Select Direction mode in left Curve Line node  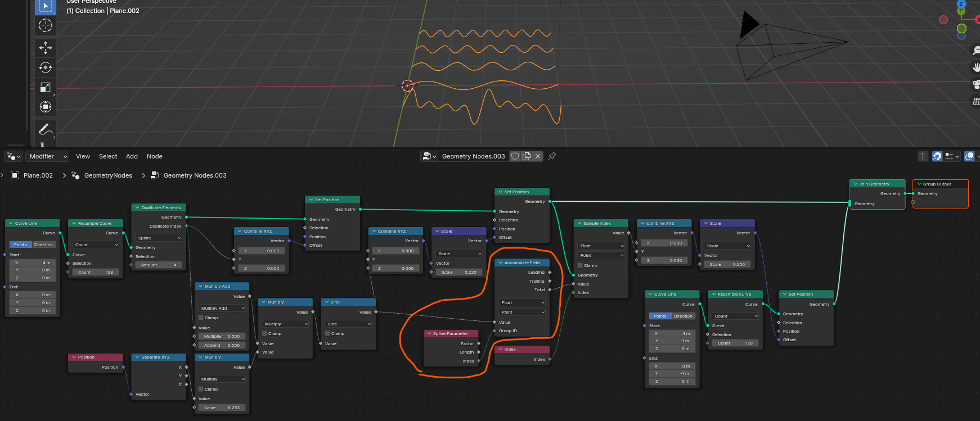pyautogui.click(x=43, y=245)
